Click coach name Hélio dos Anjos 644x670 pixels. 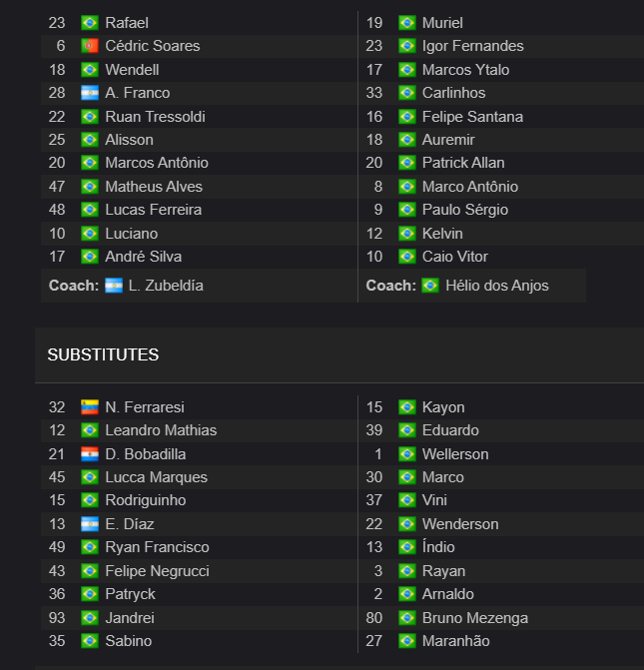click(x=497, y=286)
